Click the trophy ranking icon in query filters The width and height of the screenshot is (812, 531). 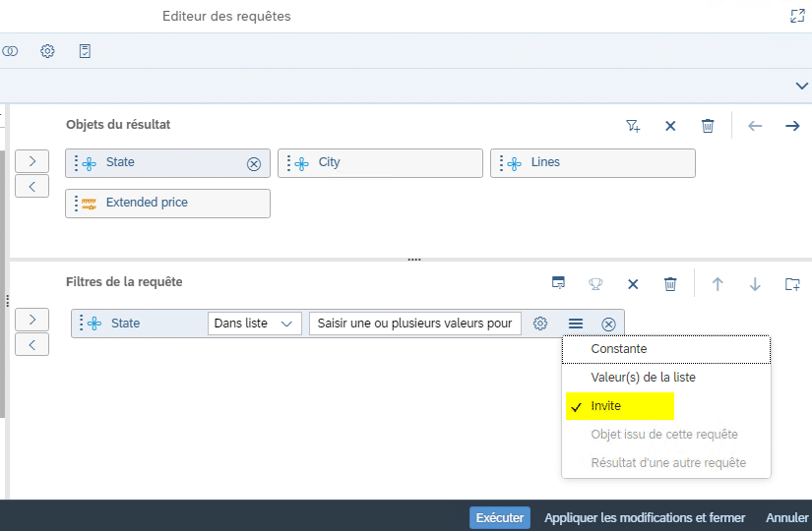(x=595, y=284)
